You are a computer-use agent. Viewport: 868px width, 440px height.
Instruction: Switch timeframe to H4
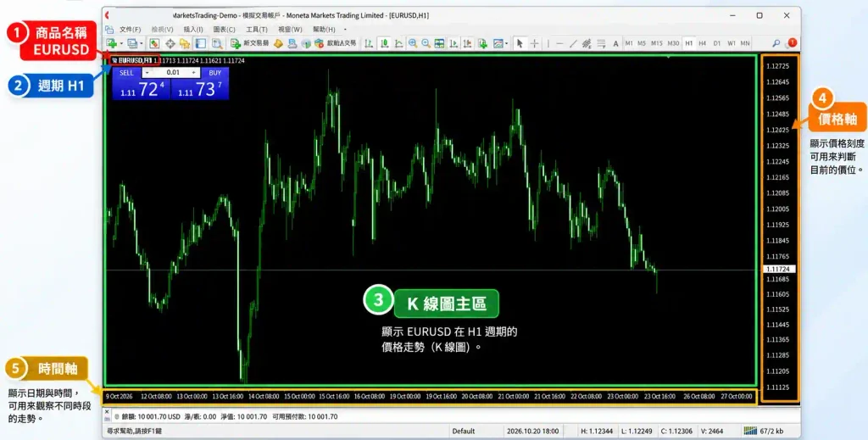[702, 43]
